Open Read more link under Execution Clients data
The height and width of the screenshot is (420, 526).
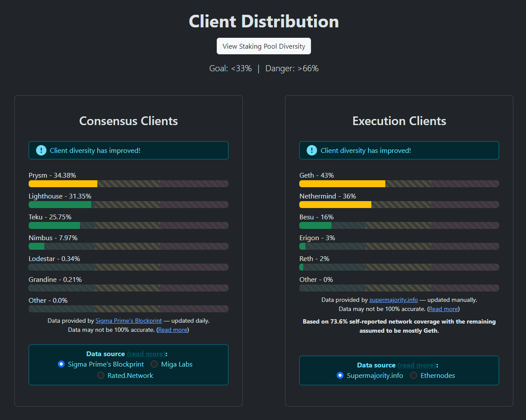point(444,309)
